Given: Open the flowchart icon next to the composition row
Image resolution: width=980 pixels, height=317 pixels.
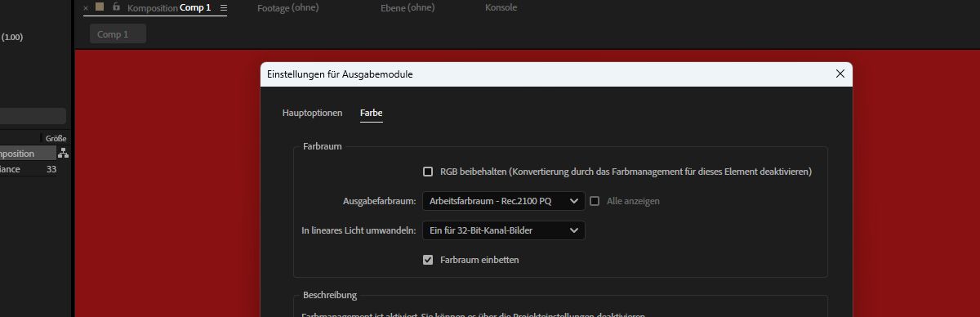Looking at the screenshot, I should pyautogui.click(x=63, y=154).
